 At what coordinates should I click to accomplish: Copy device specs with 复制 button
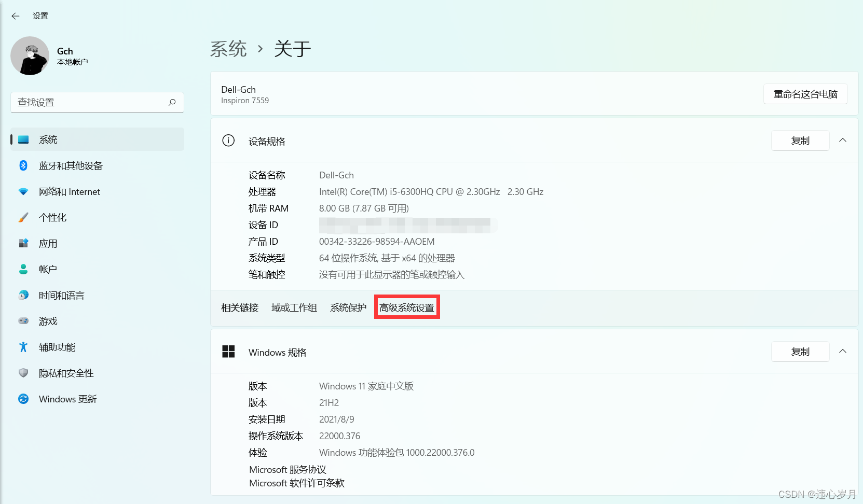point(800,141)
